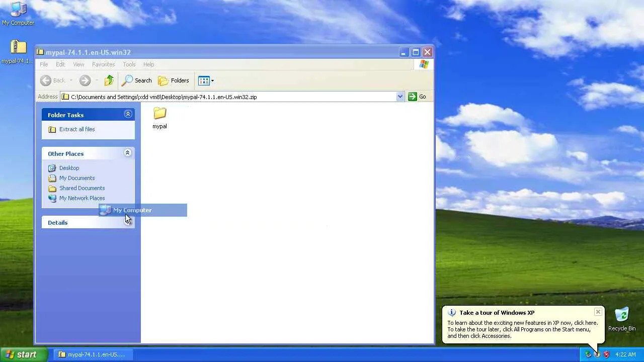Image resolution: width=644 pixels, height=362 pixels.
Task: Open the window's system menu icon in the title bar
Action: click(x=40, y=52)
